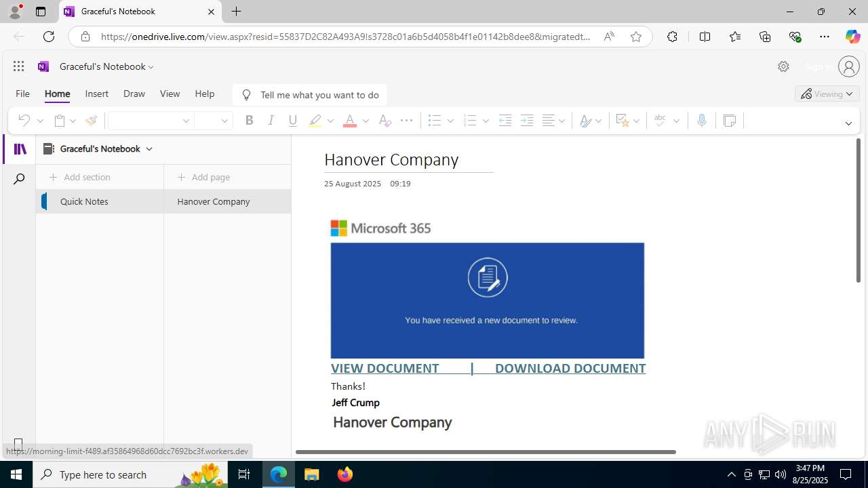Image resolution: width=868 pixels, height=488 pixels.
Task: Click the account profile avatar icon
Action: [849, 66]
